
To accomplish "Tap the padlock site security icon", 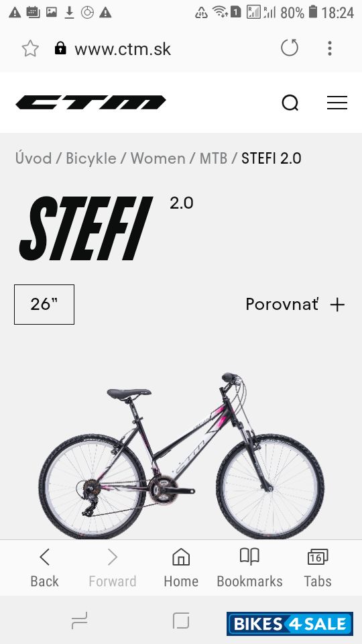I will [x=60, y=48].
